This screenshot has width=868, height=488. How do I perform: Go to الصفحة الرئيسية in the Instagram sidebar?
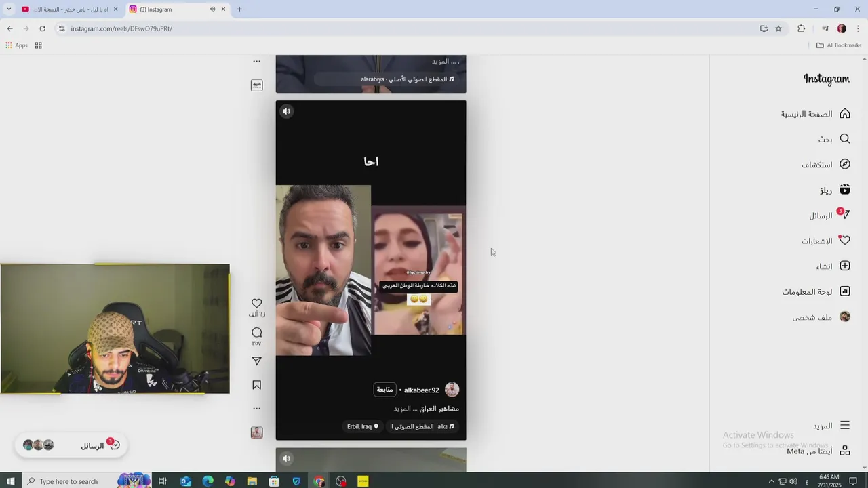coord(815,114)
